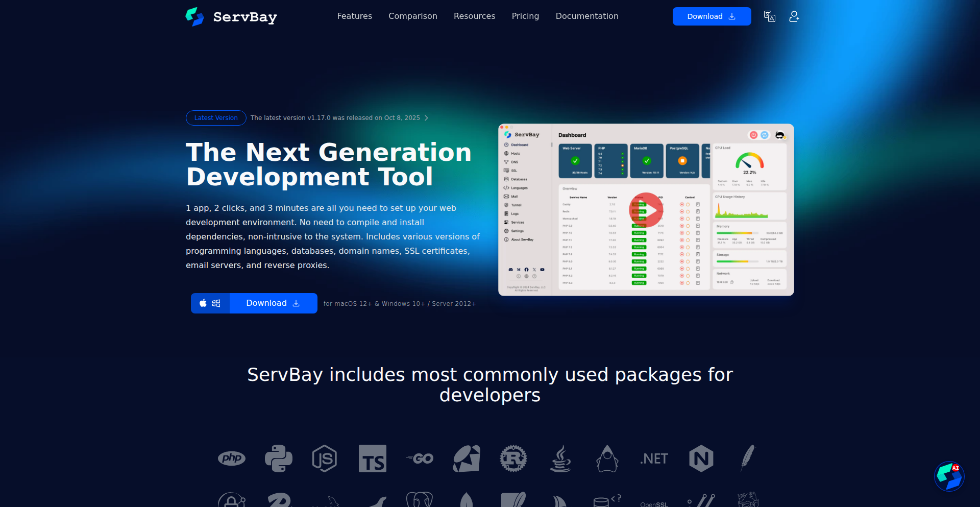The height and width of the screenshot is (507, 980).
Task: Play the dashboard demo video
Action: [x=646, y=210]
